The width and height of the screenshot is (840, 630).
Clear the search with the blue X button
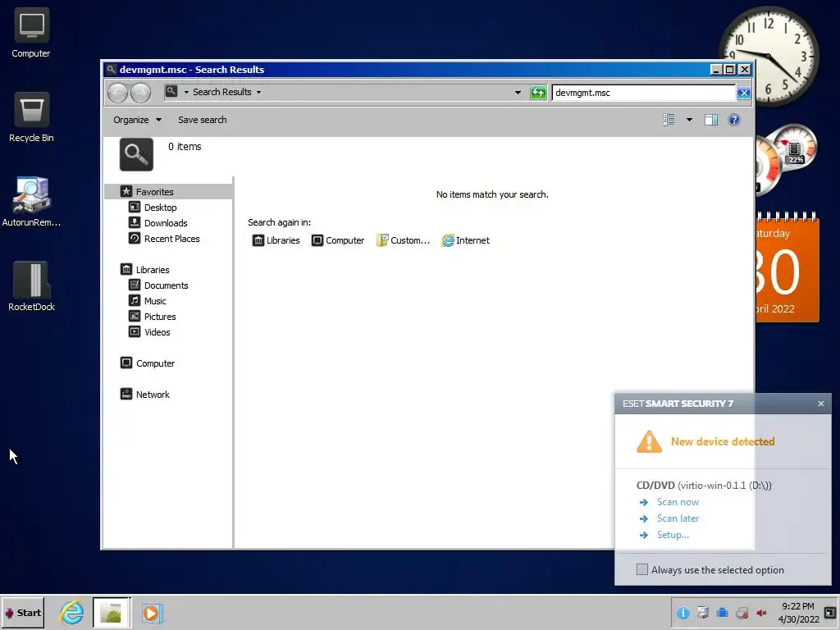[x=743, y=93]
